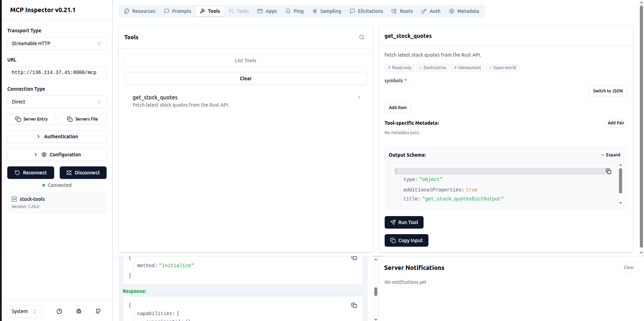Click the Disconnect button
This screenshot has width=644, height=321.
pos(83,173)
